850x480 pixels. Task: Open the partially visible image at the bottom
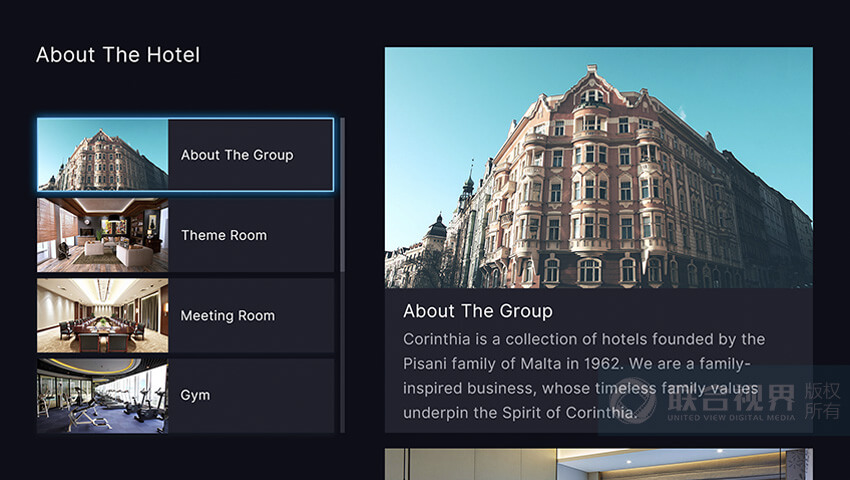tap(598, 464)
